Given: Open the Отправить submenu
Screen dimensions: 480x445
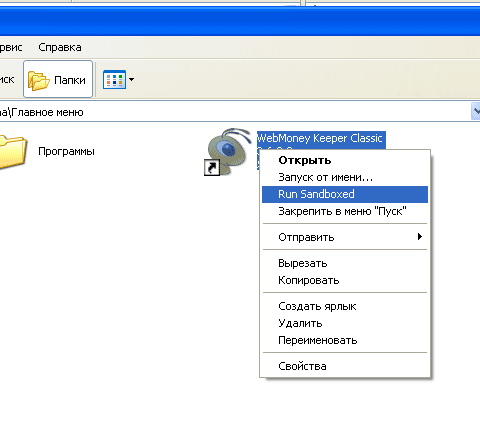Looking at the screenshot, I should (345, 237).
